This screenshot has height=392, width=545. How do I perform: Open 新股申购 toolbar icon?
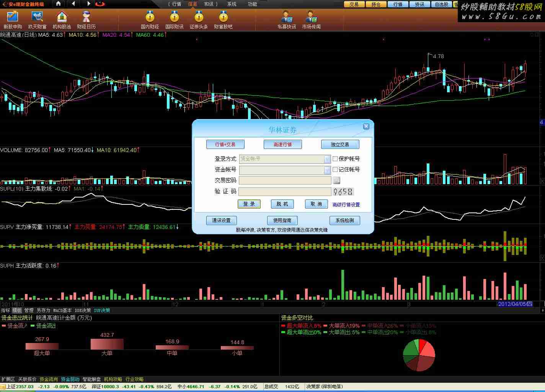pyautogui.click(x=13, y=20)
